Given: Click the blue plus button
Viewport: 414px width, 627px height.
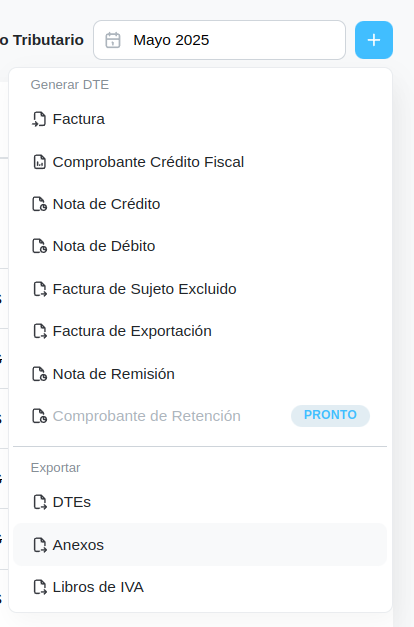Looking at the screenshot, I should point(374,40).
